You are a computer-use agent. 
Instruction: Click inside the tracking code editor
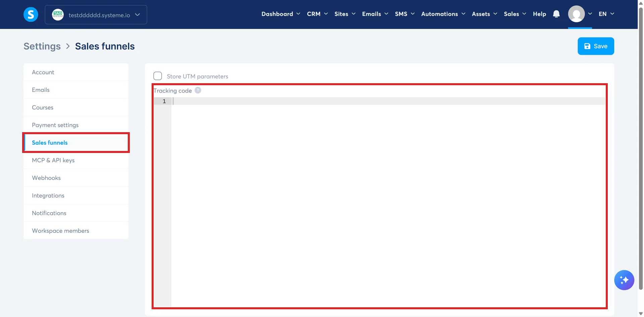coord(388,202)
